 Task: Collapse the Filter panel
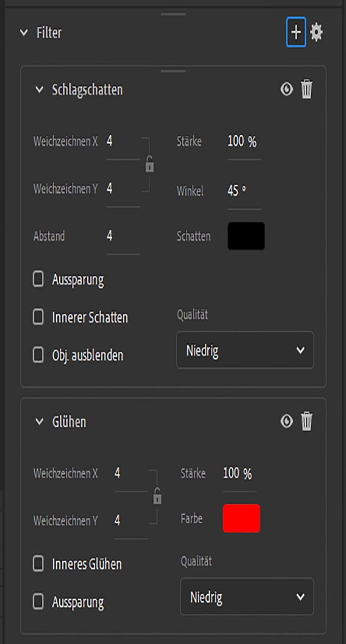23,33
